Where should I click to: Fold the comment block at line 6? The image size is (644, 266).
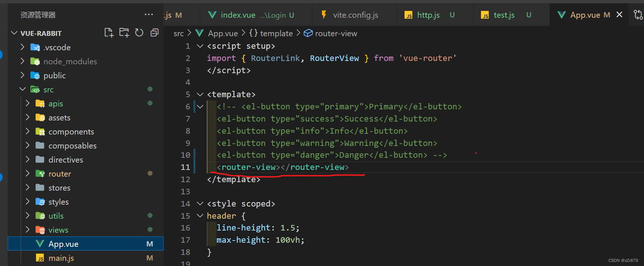(200, 106)
